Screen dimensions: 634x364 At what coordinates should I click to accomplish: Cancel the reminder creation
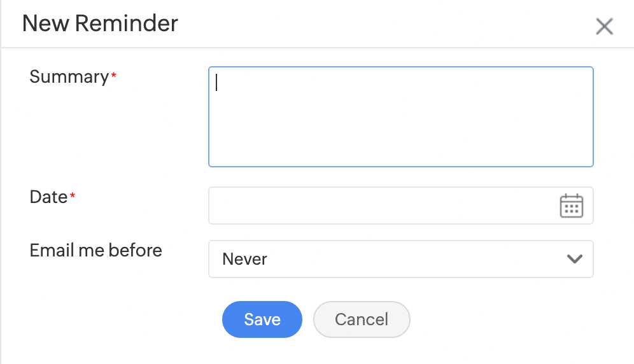click(x=362, y=319)
